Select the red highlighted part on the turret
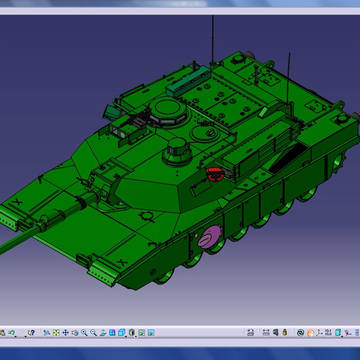Screen dimensions: 360x360 (x=215, y=174)
